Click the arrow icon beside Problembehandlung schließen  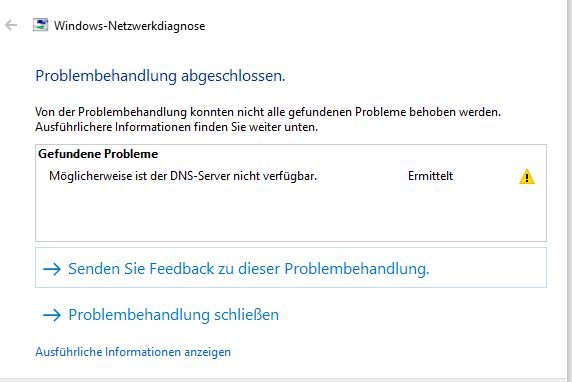(52, 315)
